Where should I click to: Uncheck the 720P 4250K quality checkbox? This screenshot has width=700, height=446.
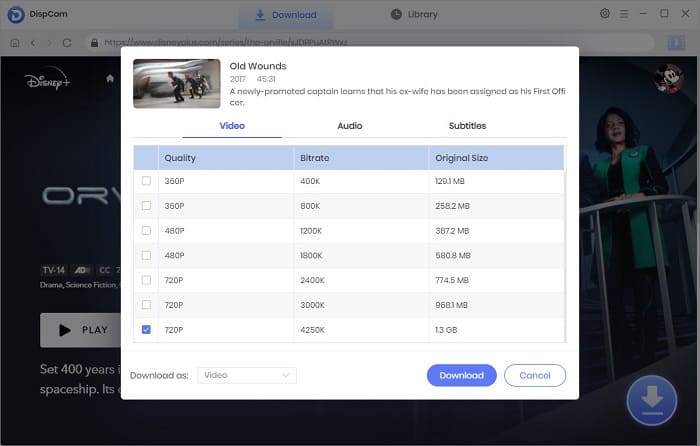[146, 329]
